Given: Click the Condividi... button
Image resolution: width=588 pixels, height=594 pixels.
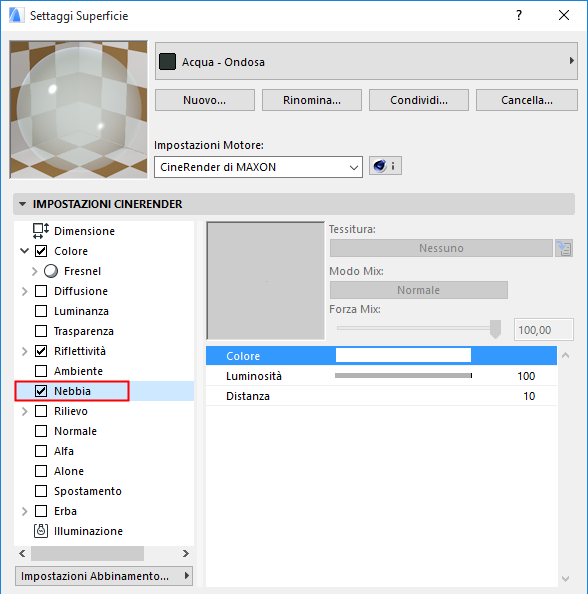Looking at the screenshot, I should (x=419, y=100).
